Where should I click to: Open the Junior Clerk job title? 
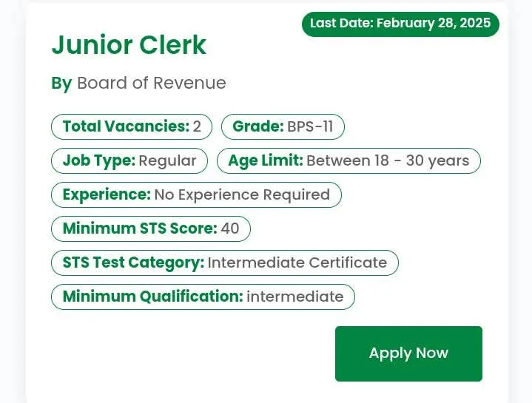[129, 46]
